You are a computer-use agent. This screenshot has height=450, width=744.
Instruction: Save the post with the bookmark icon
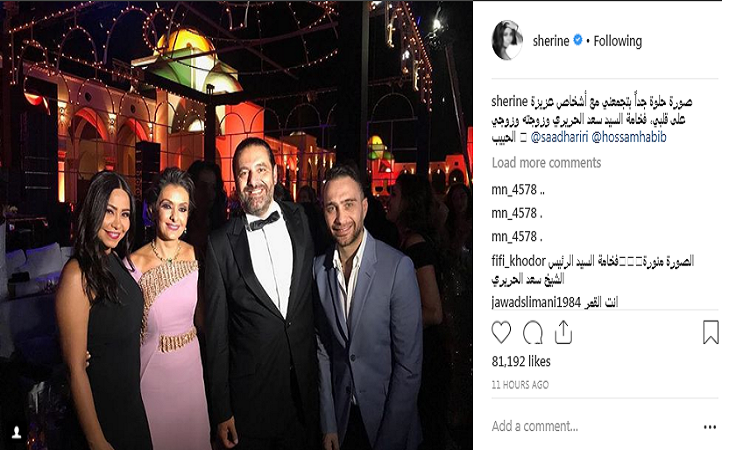(710, 332)
